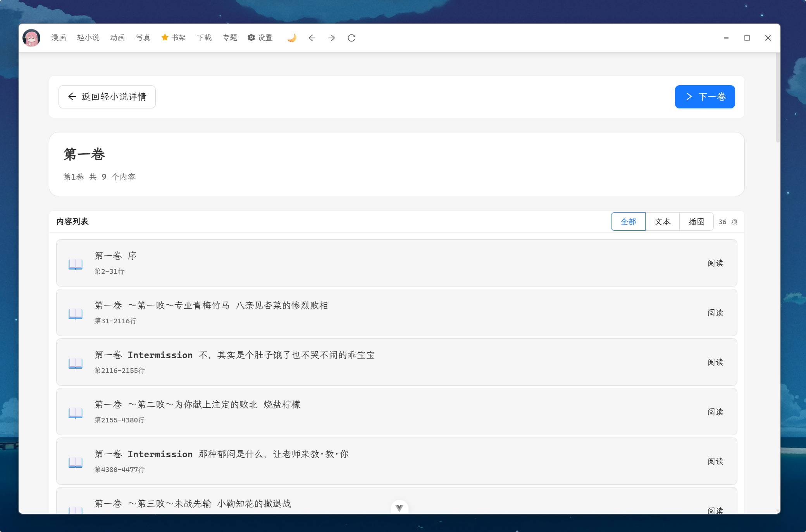The image size is (806, 532).
Task: Filter content list by 插图
Action: coord(696,221)
